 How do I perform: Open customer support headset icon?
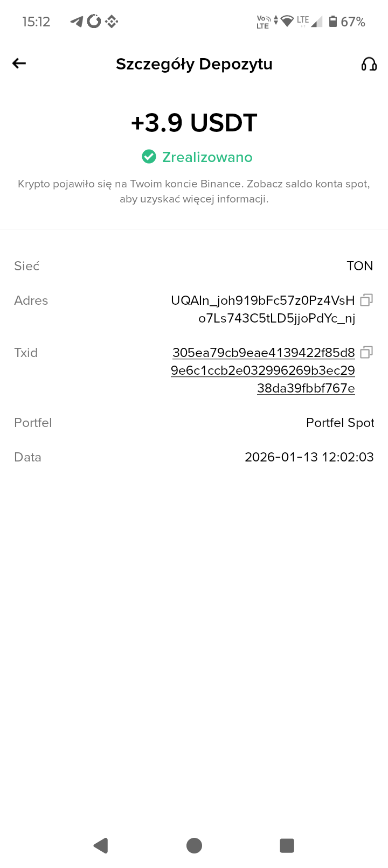[x=369, y=64]
